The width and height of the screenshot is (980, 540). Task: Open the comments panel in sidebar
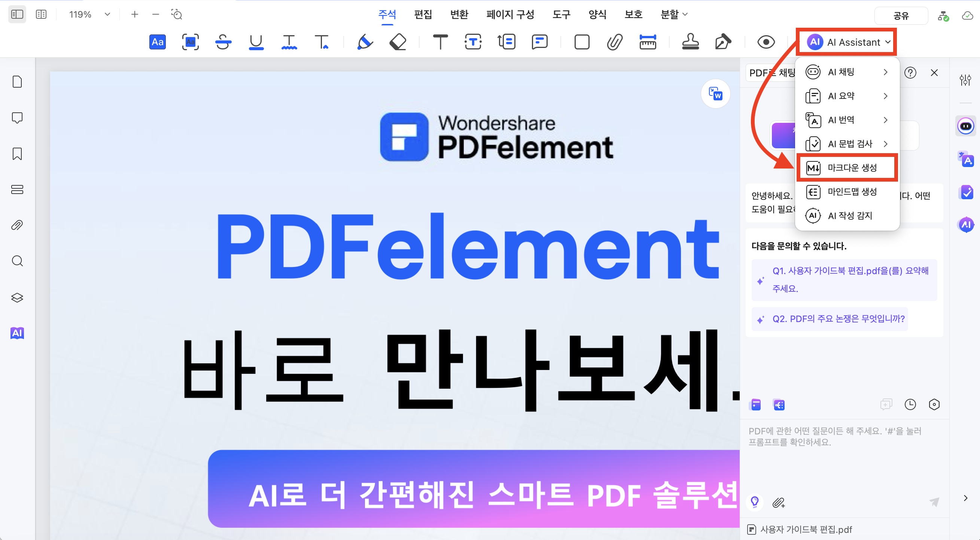pos(17,118)
